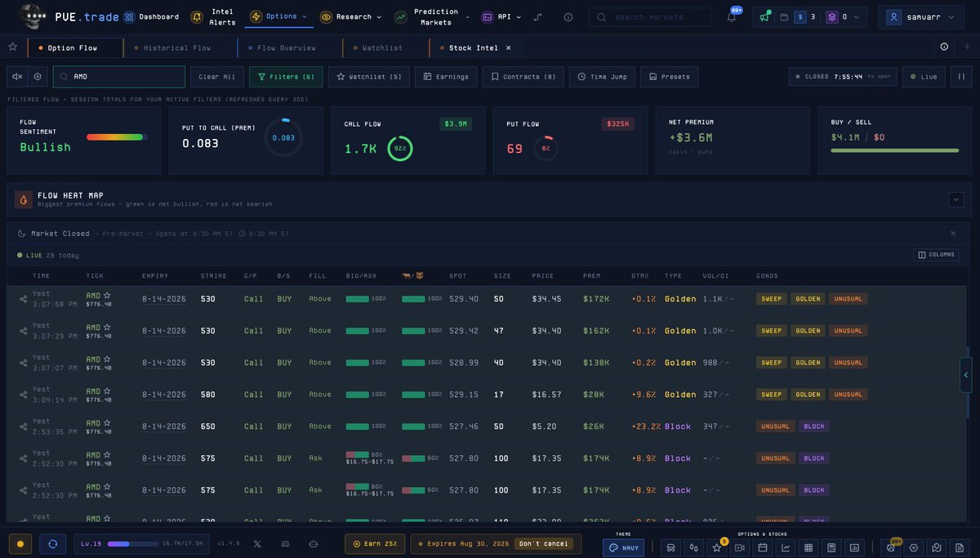Change the NAVY theme selector
Screen dimensions: 980x558
[623, 547]
